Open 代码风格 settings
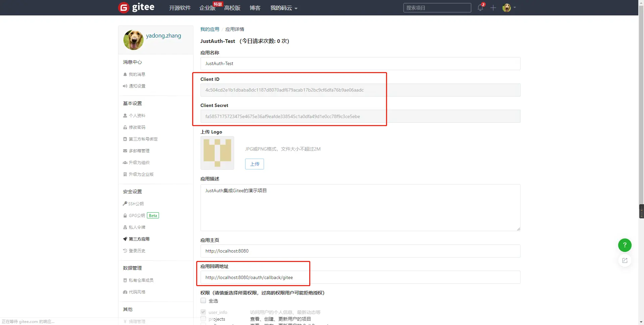 (137, 292)
